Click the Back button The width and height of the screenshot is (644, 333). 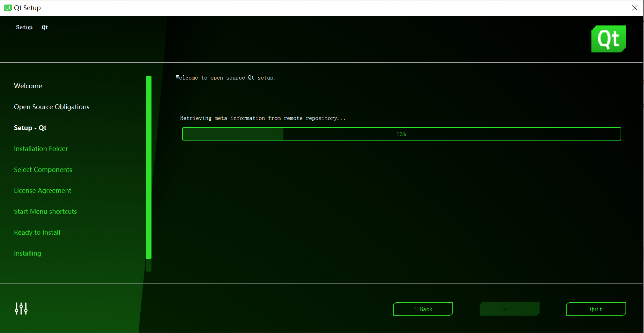(x=423, y=309)
